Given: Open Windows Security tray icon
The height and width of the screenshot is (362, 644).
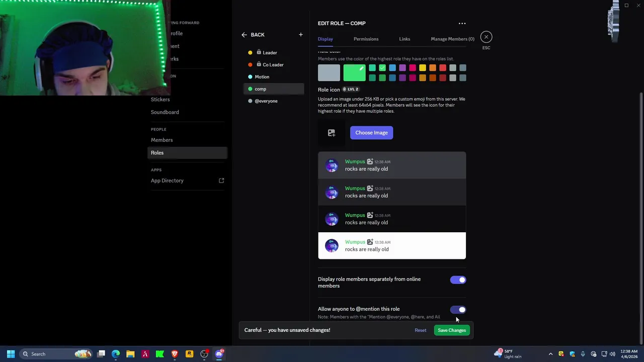Looking at the screenshot, I should [x=572, y=354].
